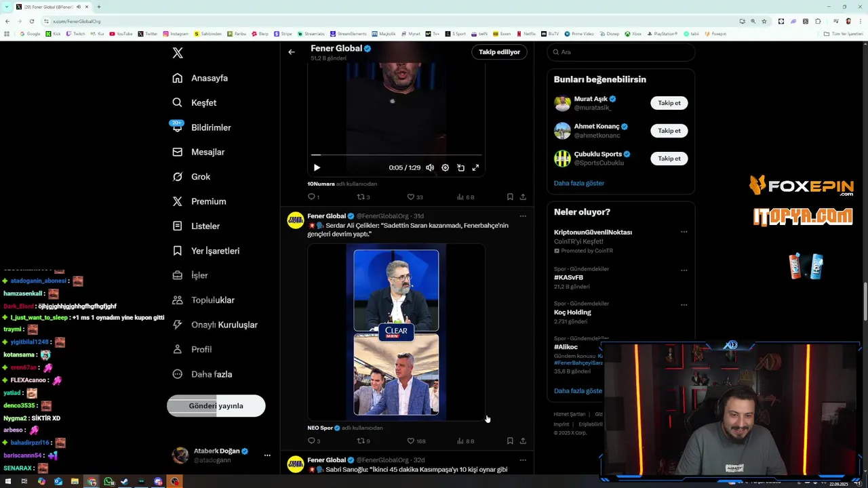This screenshot has width=868, height=488.
Task: Play the video in the top post
Action: 317,167
